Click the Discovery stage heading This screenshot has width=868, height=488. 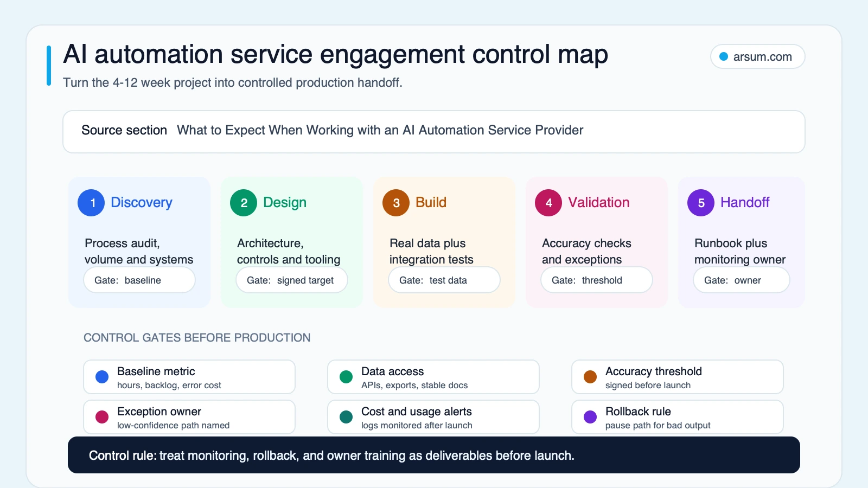[142, 202]
